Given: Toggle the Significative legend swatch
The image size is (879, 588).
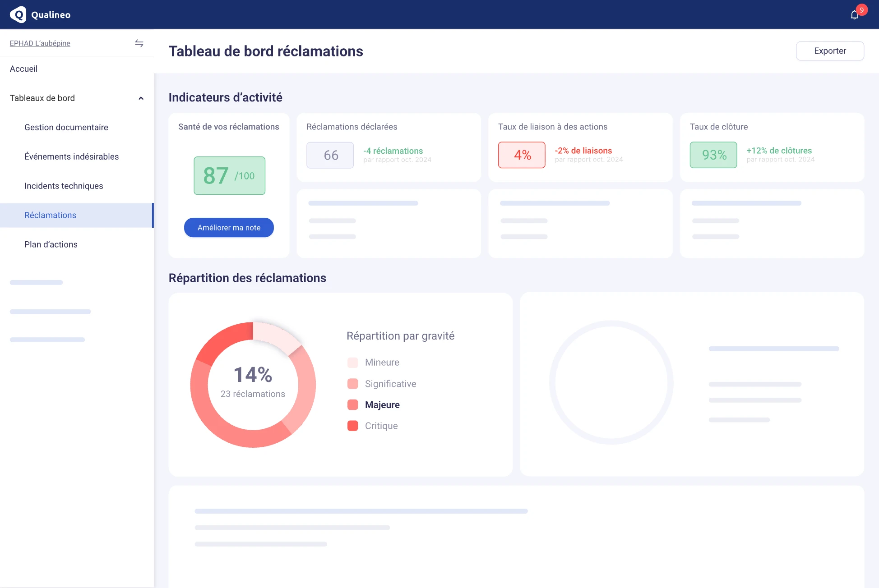Looking at the screenshot, I should 352,384.
